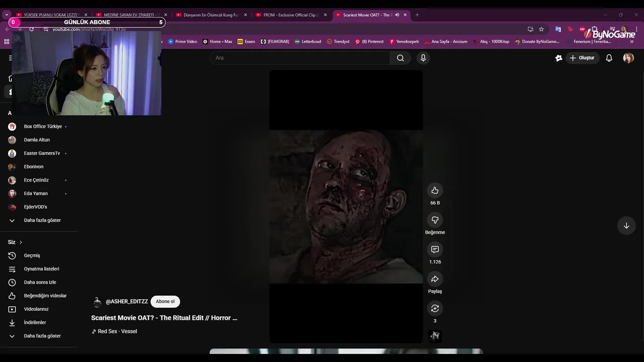Go to next Short with down arrow
The width and height of the screenshot is (644, 362).
point(626,226)
